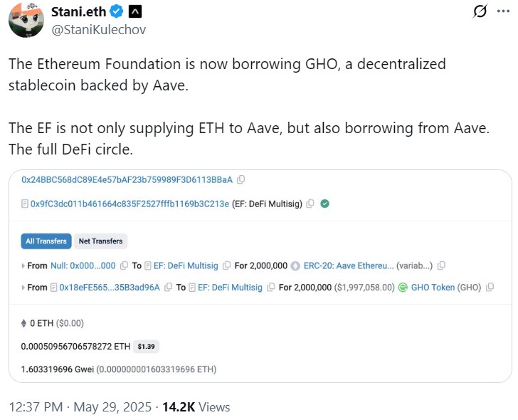The image size is (518, 420).
Task: Click the GHO Token logo icon
Action: [403, 288]
